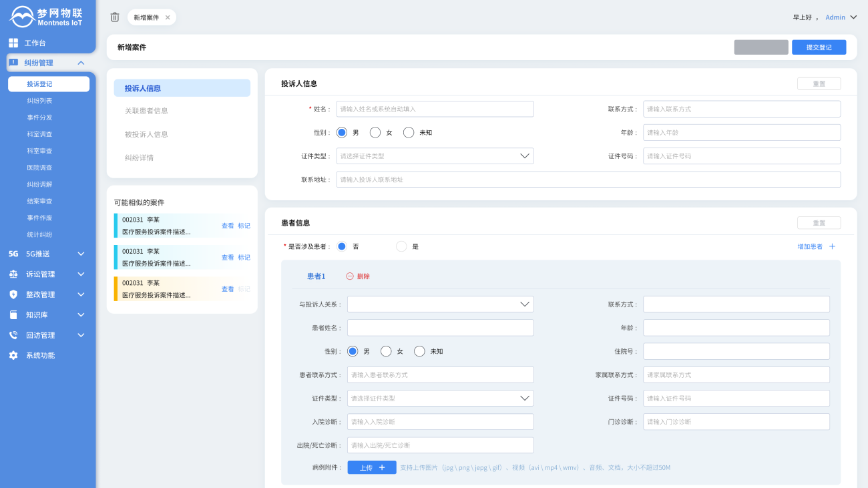
Task: Click 上传 button for 病例附件
Action: tap(372, 467)
